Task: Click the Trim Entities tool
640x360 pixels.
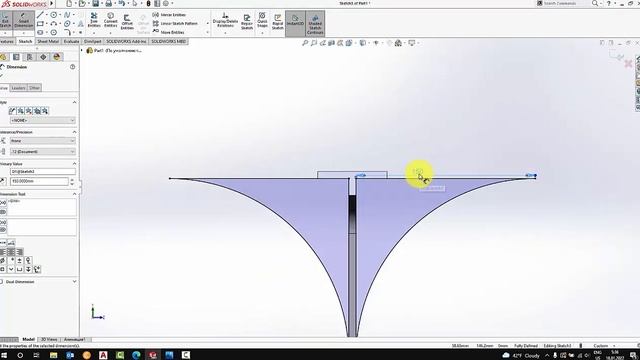Action: [94, 20]
